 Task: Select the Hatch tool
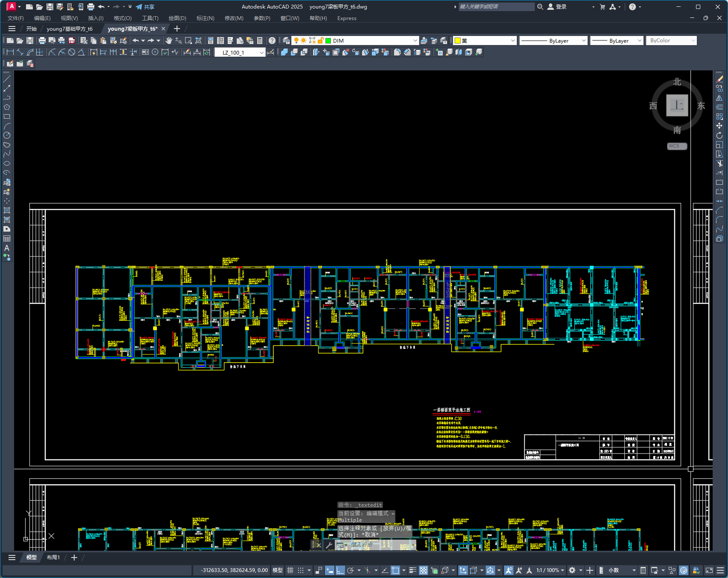tap(7, 210)
